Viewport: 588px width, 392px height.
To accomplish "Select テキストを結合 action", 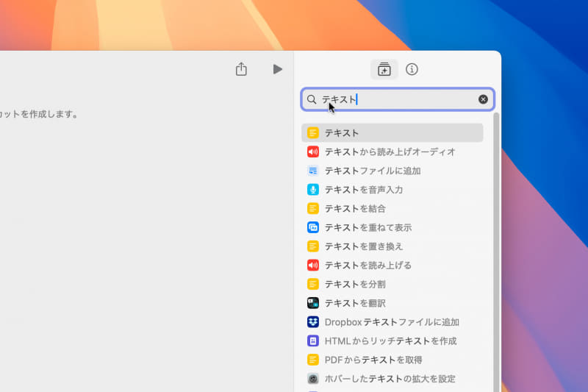I will pos(392,208).
